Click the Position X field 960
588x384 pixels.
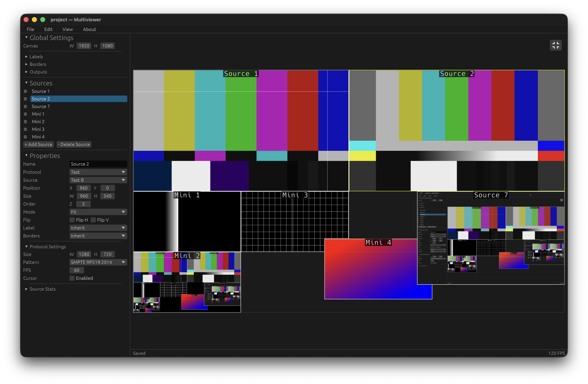coord(83,188)
